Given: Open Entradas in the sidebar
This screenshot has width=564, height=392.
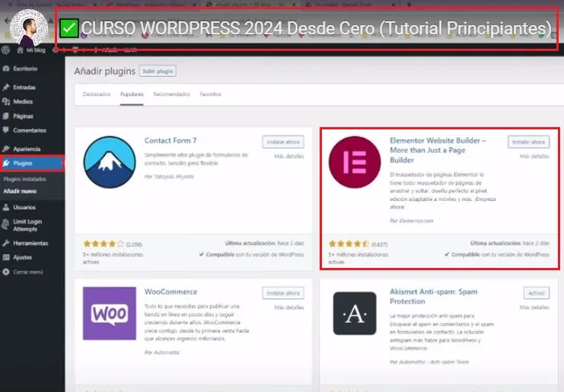Looking at the screenshot, I should [24, 88].
